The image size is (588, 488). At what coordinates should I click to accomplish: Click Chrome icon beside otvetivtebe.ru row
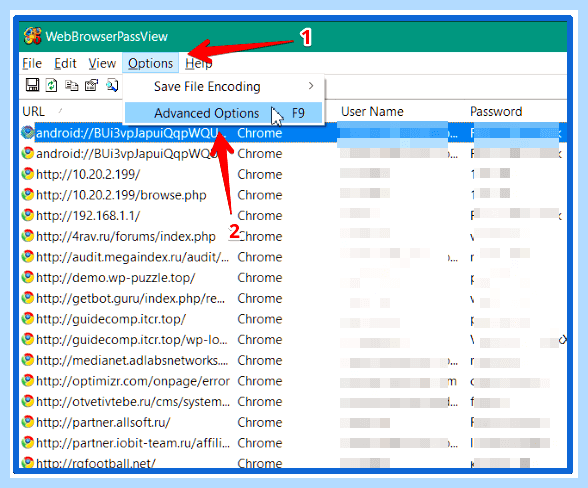point(28,401)
